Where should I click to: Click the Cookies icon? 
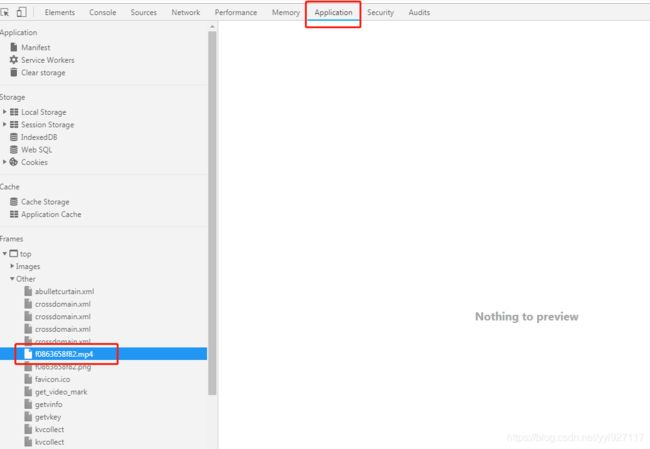tap(14, 162)
